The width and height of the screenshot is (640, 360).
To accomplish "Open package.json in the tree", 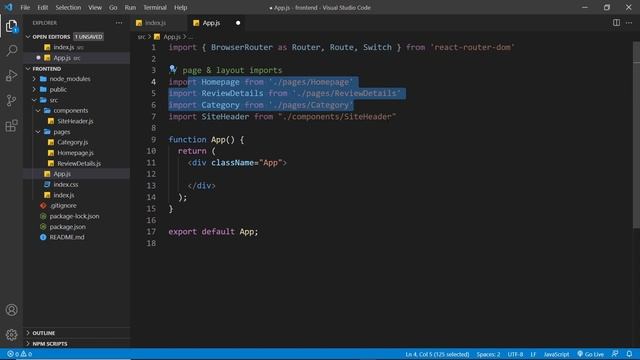I will click(77, 227).
